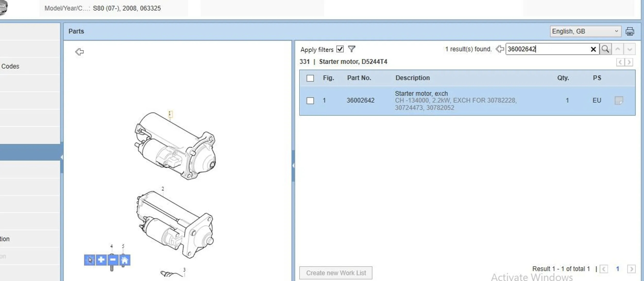Click the printer icon in the Parts header
Image resolution: width=644 pixels, height=281 pixels.
point(630,31)
